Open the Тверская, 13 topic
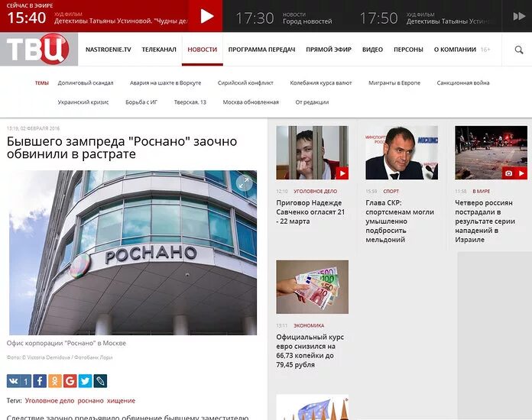Screen dimensions: 532x420 [x=190, y=102]
